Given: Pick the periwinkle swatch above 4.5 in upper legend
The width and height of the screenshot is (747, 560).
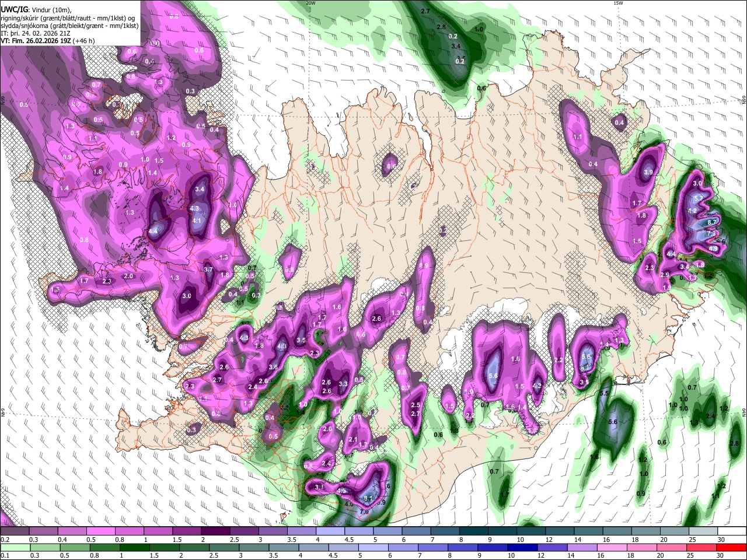Looking at the screenshot, I should tap(359, 531).
